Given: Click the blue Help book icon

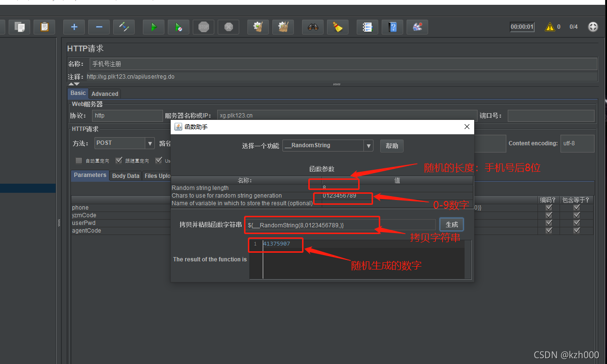Looking at the screenshot, I should pyautogui.click(x=392, y=27).
